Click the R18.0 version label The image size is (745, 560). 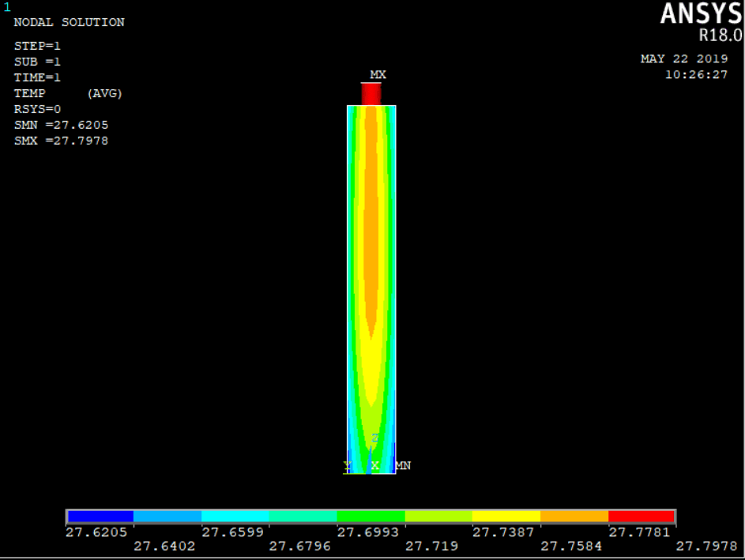(x=720, y=36)
